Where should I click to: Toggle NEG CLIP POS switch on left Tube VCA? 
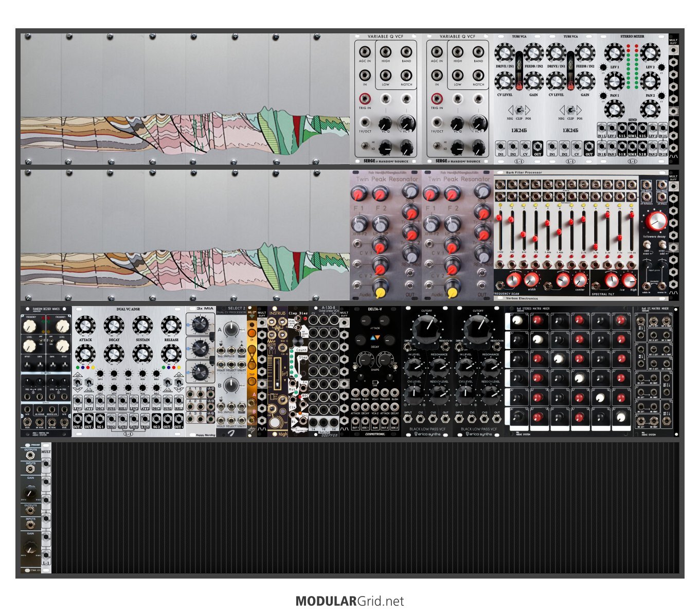pyautogui.click(x=519, y=110)
